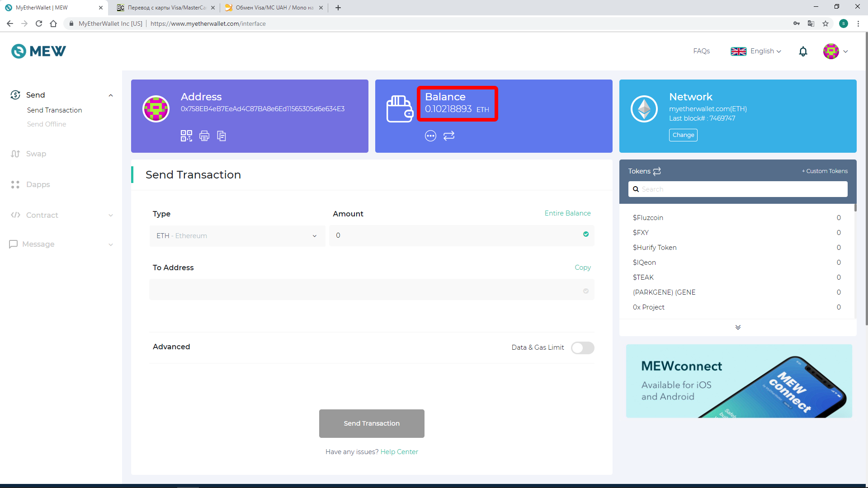Open notifications bell icon

tap(803, 52)
